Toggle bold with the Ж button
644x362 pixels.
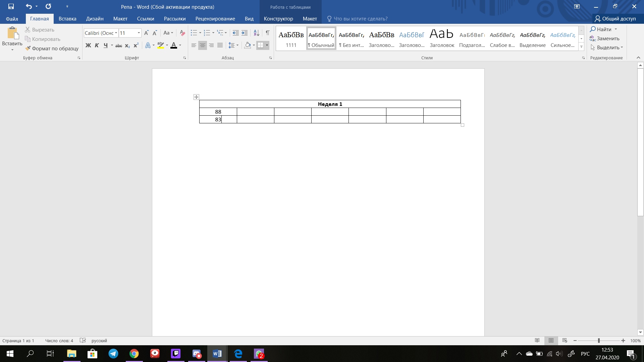click(88, 45)
